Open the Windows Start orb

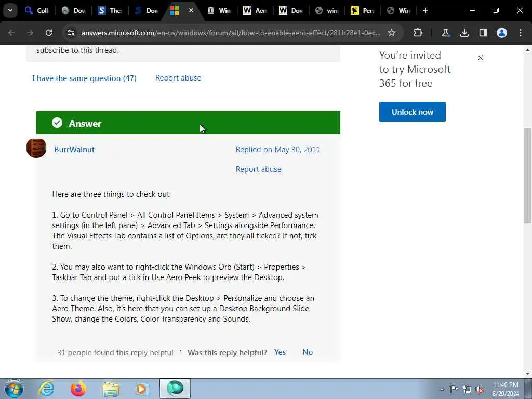[x=14, y=389]
